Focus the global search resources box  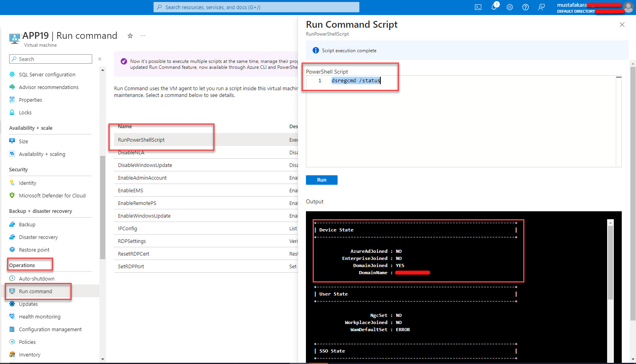(x=256, y=7)
